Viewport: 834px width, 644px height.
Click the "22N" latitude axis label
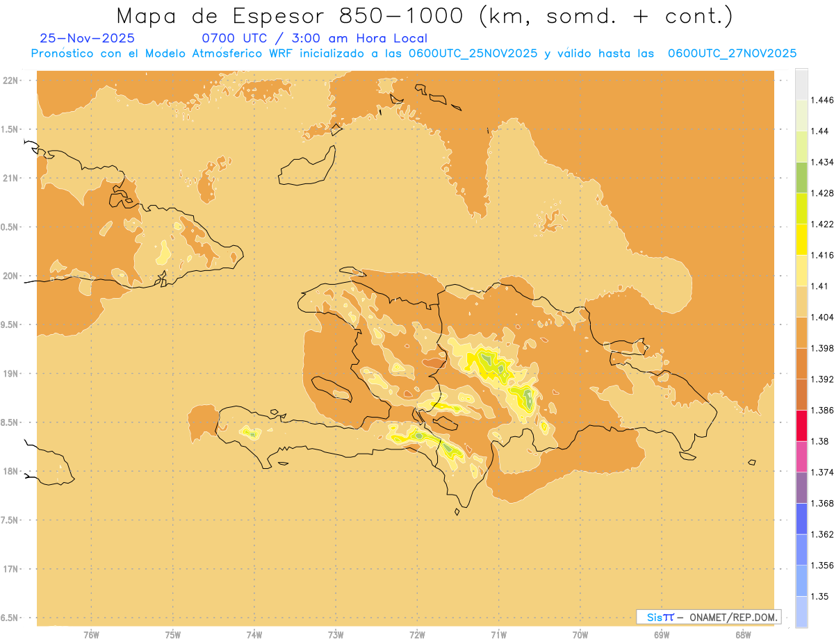click(10, 80)
